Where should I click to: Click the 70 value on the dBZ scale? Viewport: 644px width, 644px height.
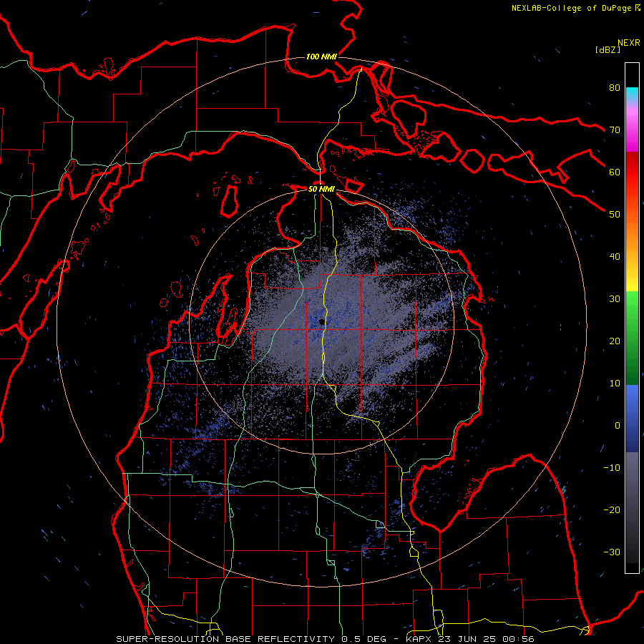pos(615,130)
